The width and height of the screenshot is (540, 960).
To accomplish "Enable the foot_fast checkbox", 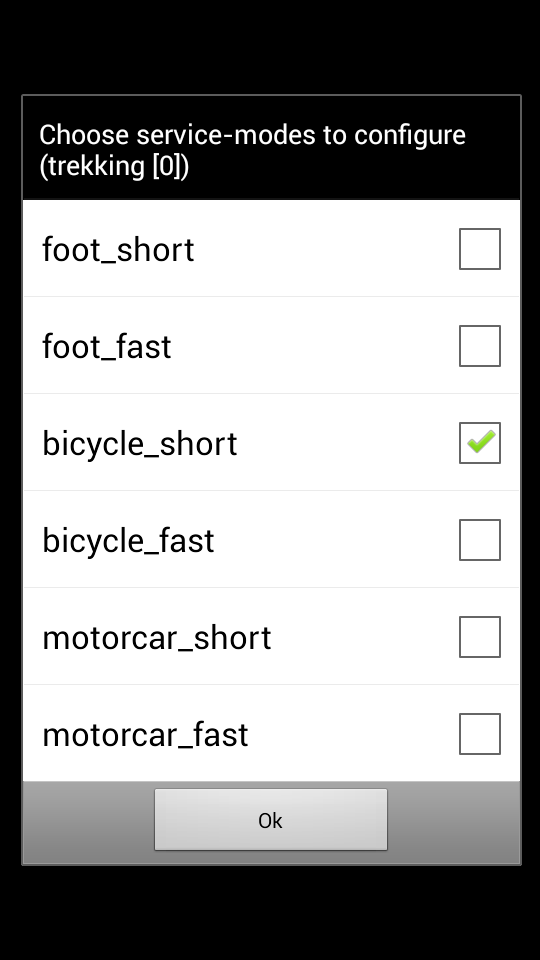I will point(480,346).
